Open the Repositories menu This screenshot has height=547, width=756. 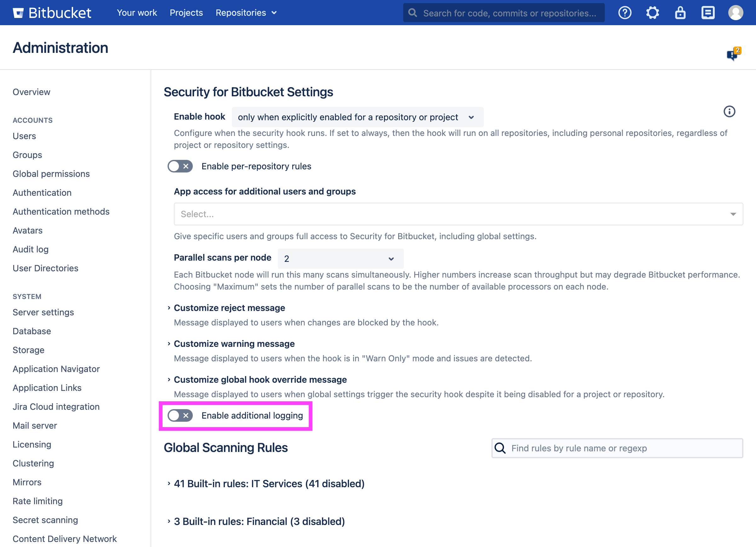(246, 13)
